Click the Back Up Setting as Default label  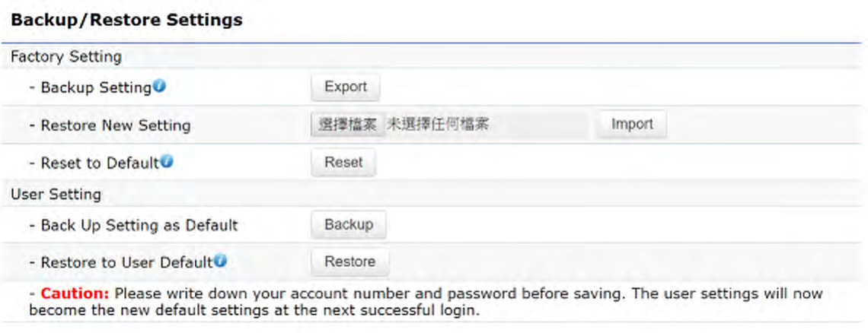point(133,226)
